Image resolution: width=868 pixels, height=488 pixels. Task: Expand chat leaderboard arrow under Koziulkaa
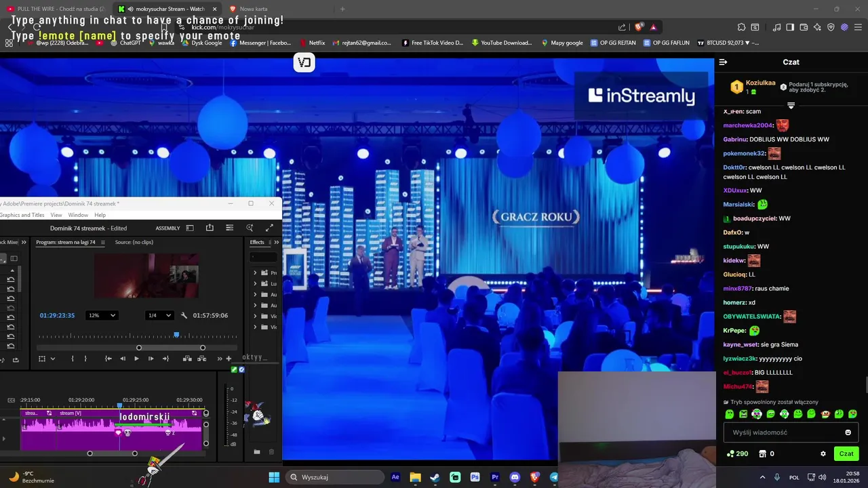pos(791,105)
